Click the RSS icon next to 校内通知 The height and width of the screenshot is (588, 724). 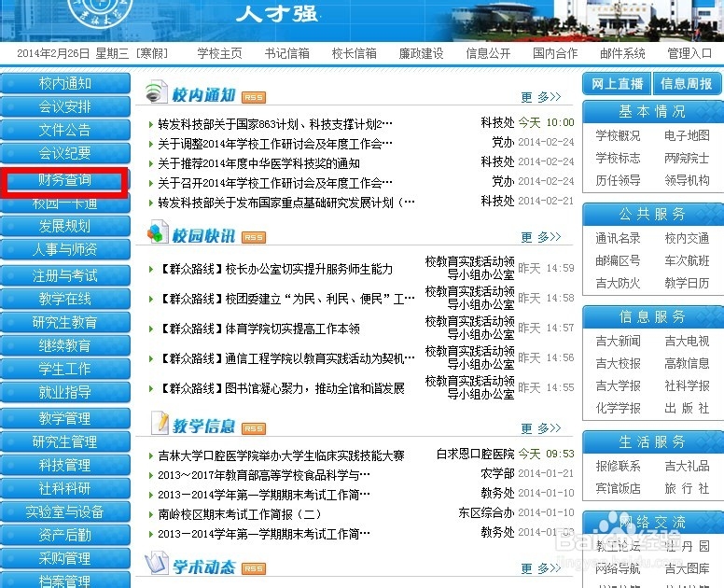[254, 97]
